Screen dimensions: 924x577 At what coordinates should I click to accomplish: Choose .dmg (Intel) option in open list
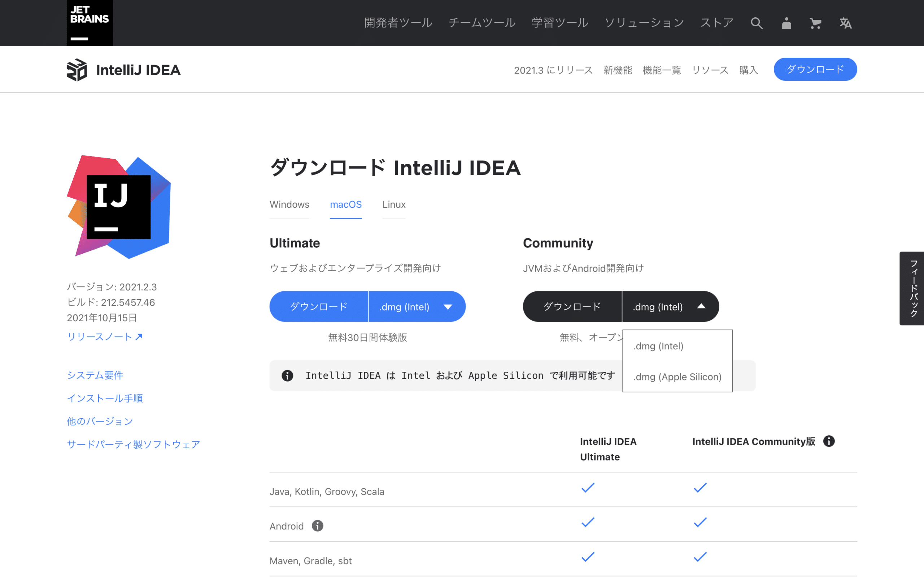[658, 346]
